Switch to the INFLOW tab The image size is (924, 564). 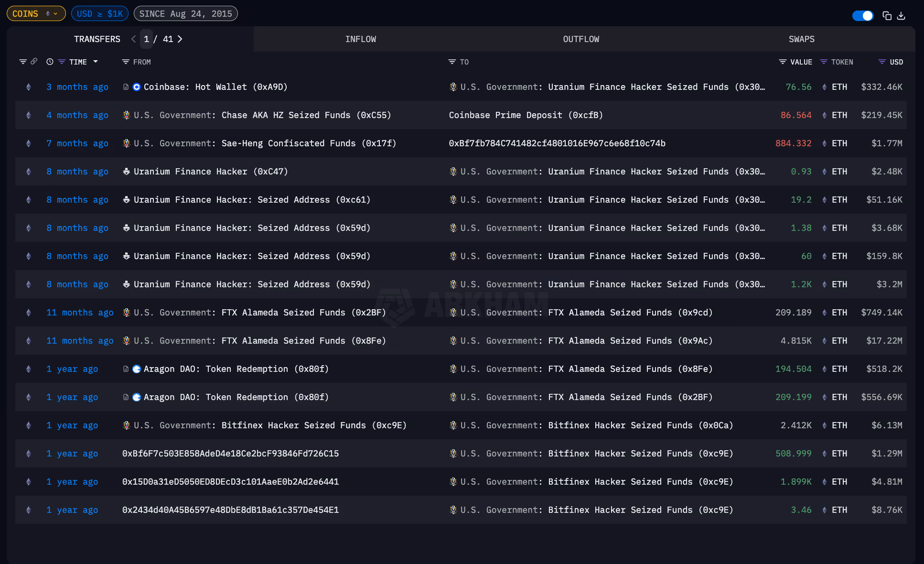[x=360, y=39]
